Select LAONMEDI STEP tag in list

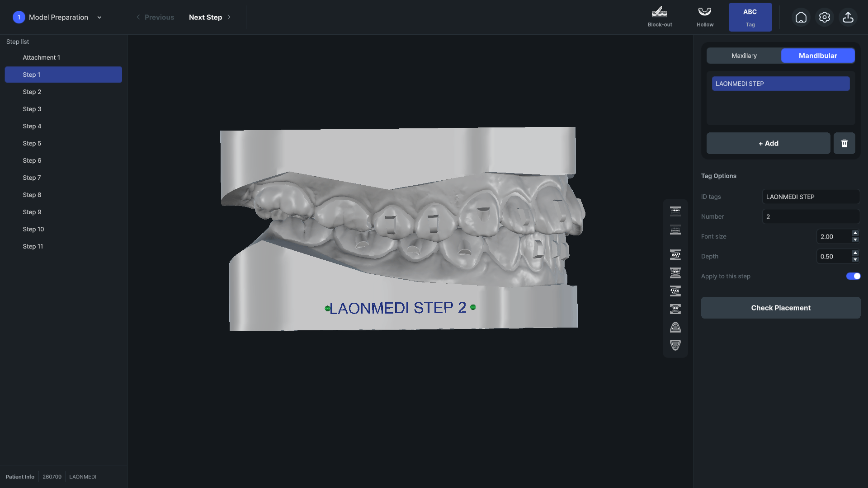[x=780, y=84]
